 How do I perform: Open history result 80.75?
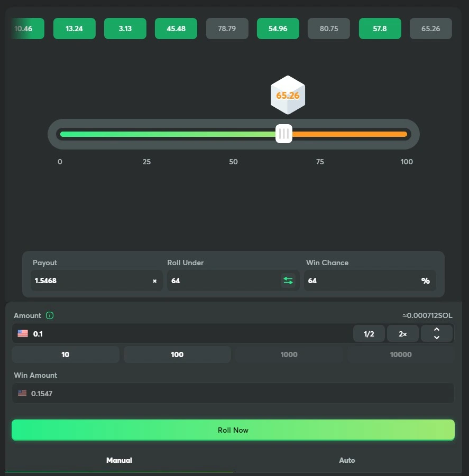click(329, 29)
